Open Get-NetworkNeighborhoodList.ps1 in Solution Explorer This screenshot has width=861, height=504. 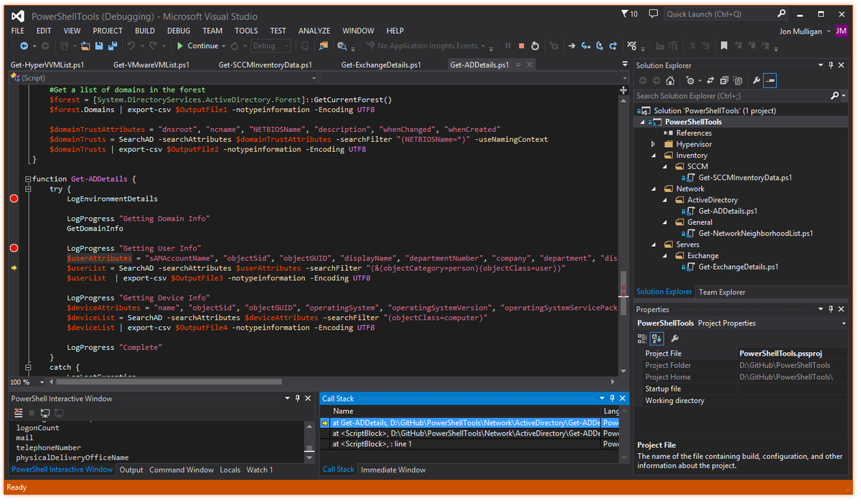click(756, 233)
